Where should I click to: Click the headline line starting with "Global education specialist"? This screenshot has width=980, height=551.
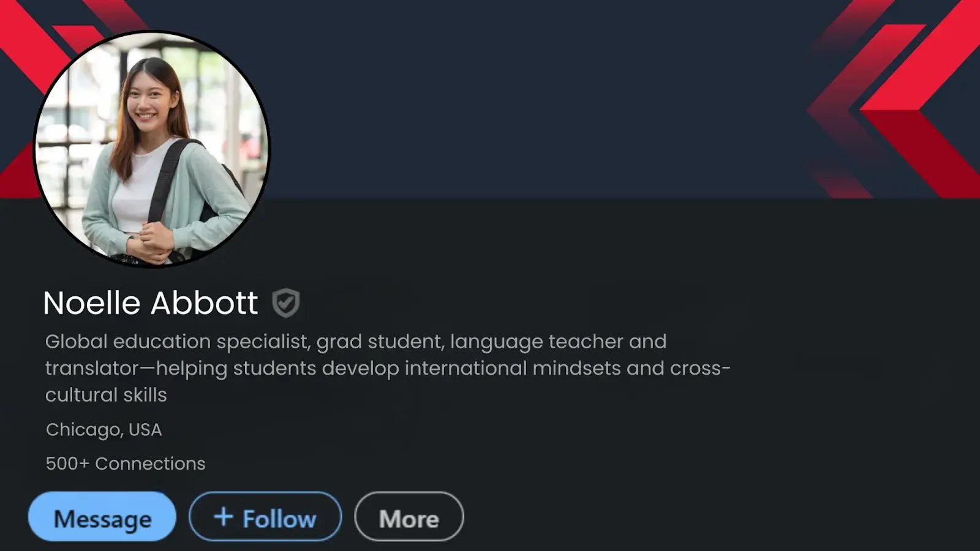click(x=355, y=342)
